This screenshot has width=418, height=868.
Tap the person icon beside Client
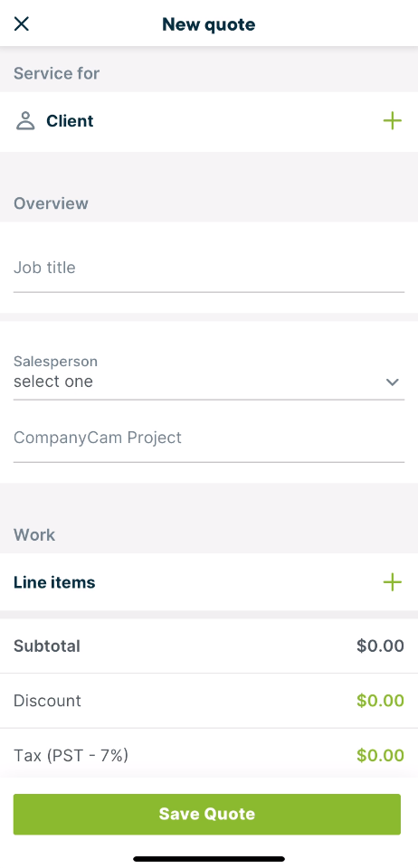(x=25, y=120)
